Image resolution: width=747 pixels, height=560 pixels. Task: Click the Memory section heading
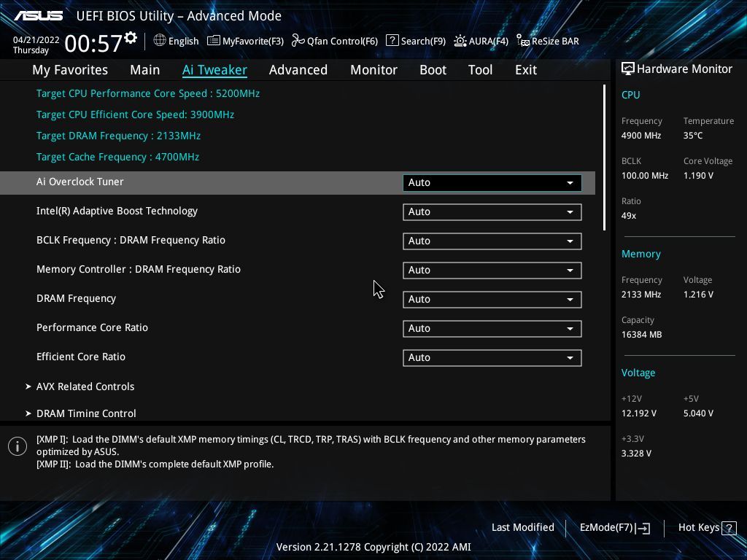(x=641, y=254)
